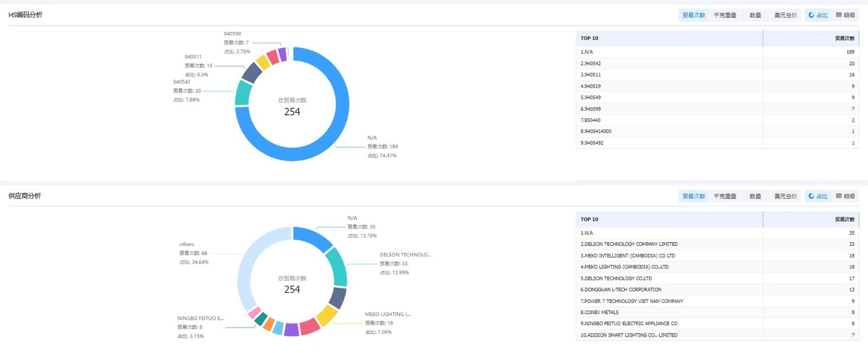
Task: Select the 9.9405492 table row
Action: pyautogui.click(x=717, y=143)
